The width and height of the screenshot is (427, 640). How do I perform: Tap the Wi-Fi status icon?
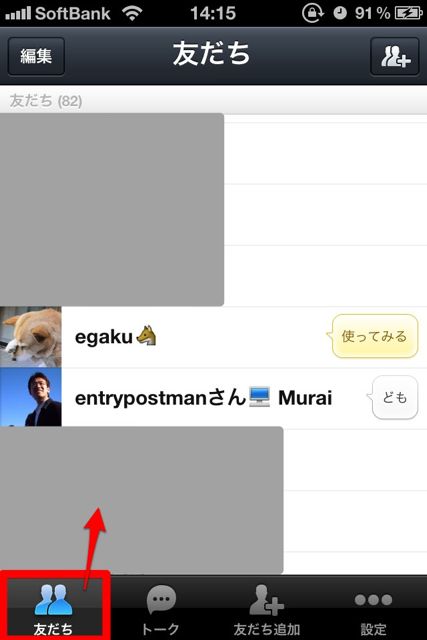132,13
